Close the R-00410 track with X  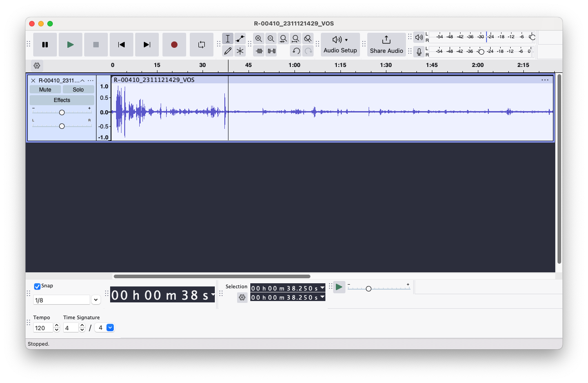(33, 81)
